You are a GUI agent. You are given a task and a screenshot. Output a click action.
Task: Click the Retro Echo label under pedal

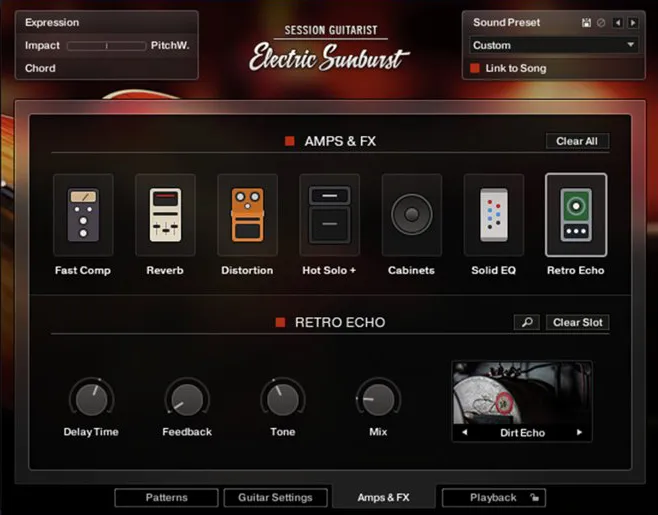[x=576, y=270]
